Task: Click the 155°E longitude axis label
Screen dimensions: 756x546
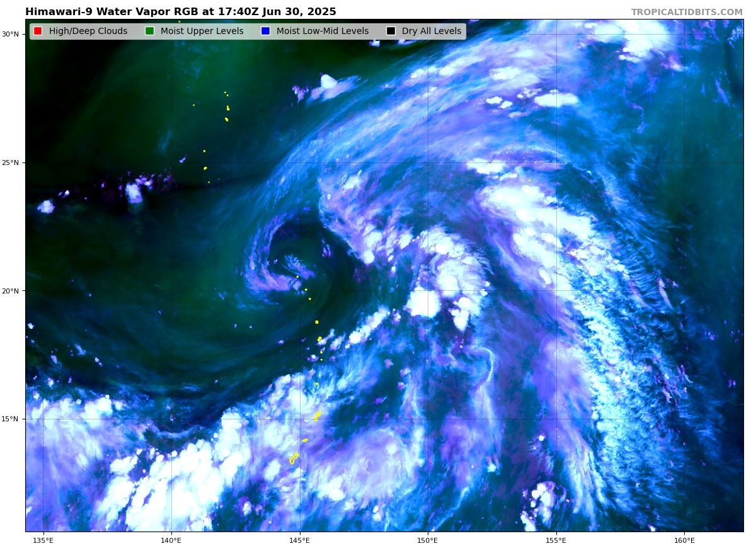Action: click(556, 540)
